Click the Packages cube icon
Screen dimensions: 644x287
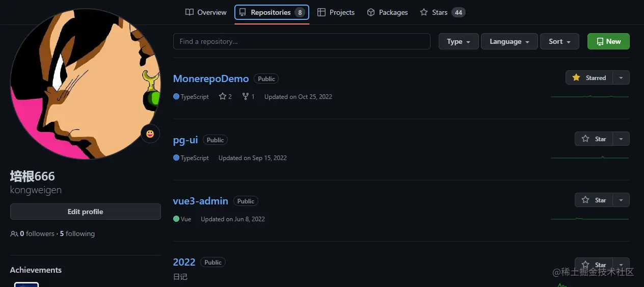371,12
